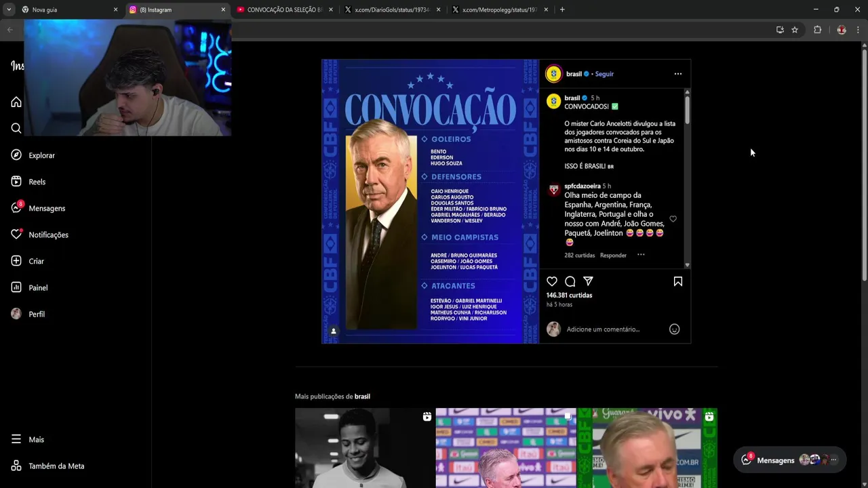Click brasil avatar in post header
The height and width of the screenshot is (488, 868).
point(554,74)
